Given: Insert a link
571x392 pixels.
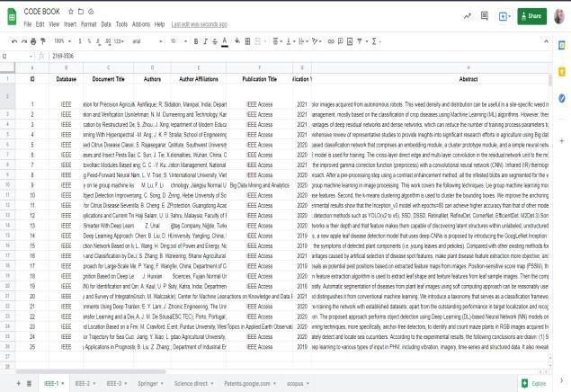Looking at the screenshot, I should 331,41.
